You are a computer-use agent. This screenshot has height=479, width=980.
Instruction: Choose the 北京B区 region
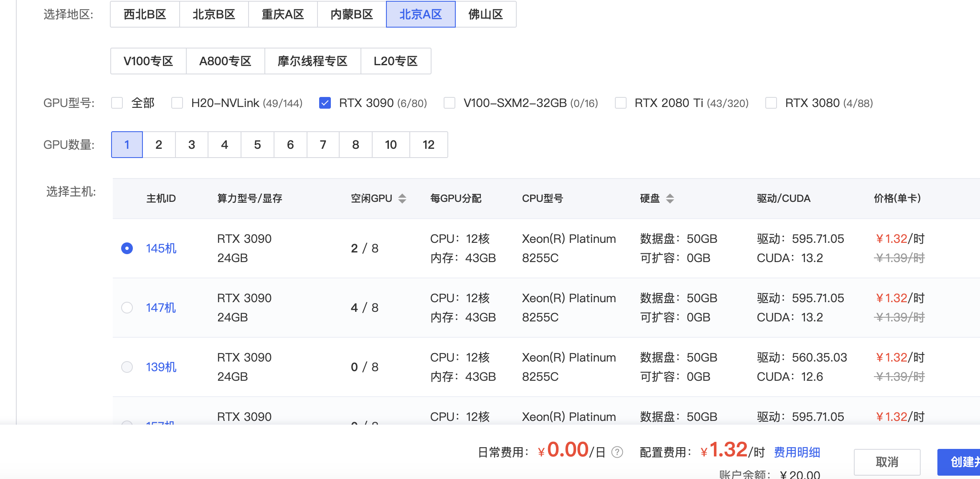click(x=214, y=14)
